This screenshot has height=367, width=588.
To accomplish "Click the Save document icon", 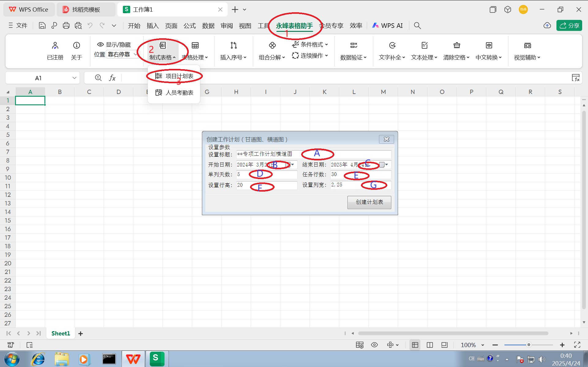I will 42,26.
